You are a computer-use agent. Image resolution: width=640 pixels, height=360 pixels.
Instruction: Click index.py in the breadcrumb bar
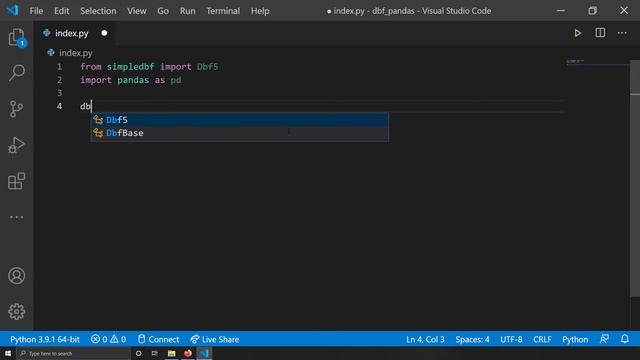click(x=76, y=53)
